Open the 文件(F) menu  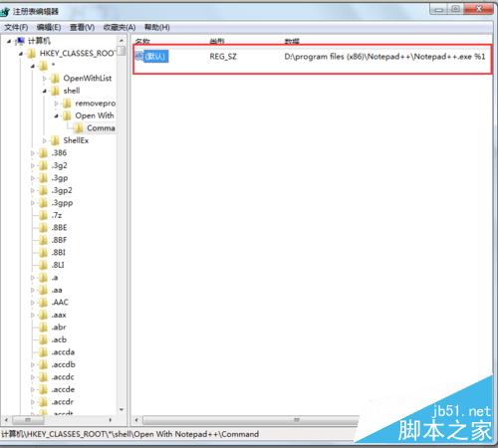point(16,27)
